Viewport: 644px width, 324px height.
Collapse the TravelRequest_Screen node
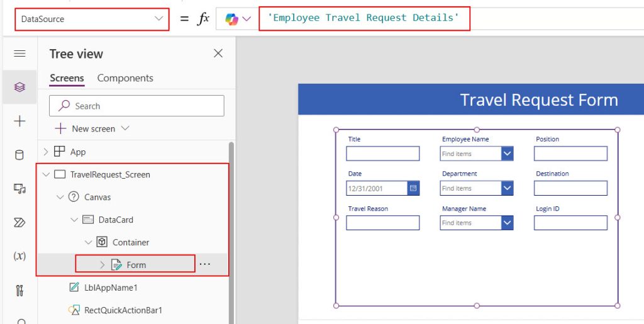click(46, 174)
